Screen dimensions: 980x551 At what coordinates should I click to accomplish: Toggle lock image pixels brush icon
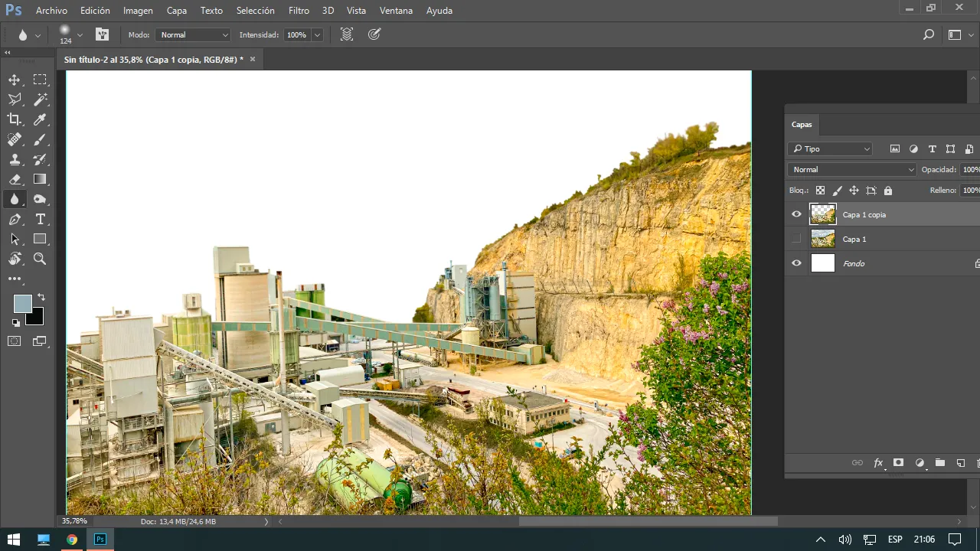pyautogui.click(x=837, y=191)
